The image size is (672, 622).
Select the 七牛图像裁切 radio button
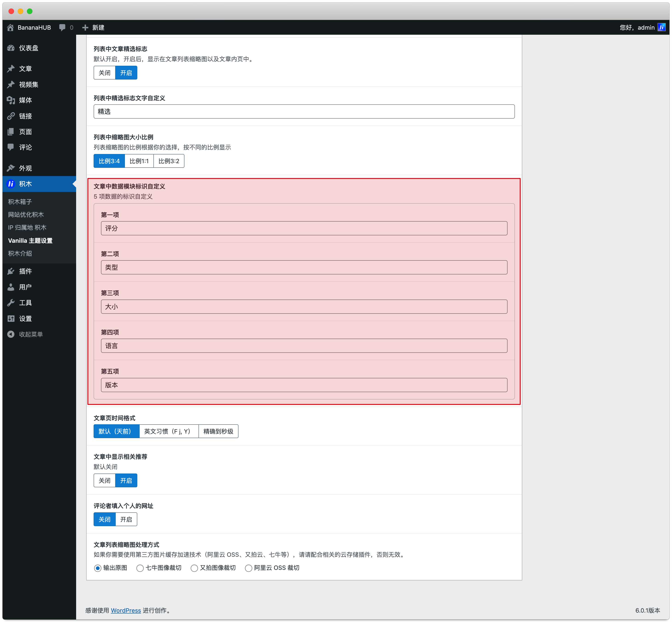[x=140, y=568]
